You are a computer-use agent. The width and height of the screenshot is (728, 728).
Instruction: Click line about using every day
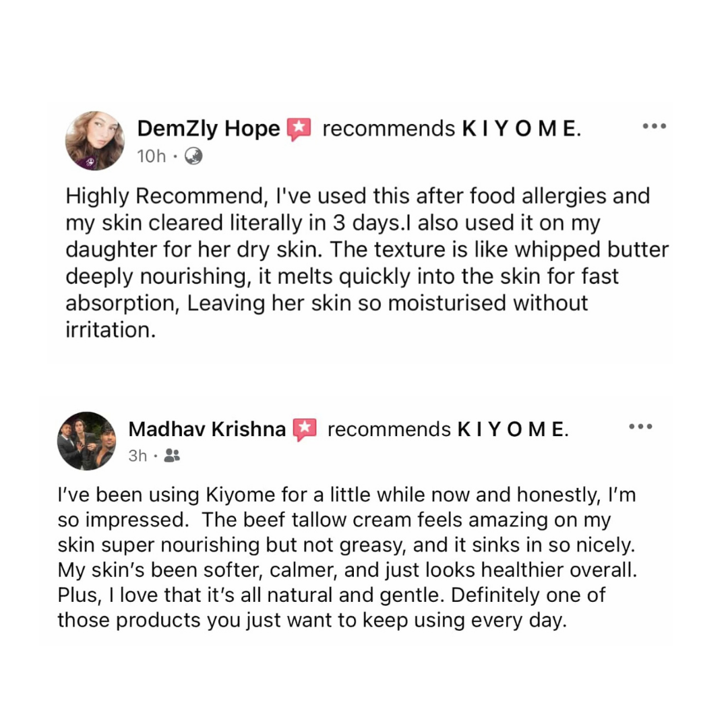click(312, 620)
